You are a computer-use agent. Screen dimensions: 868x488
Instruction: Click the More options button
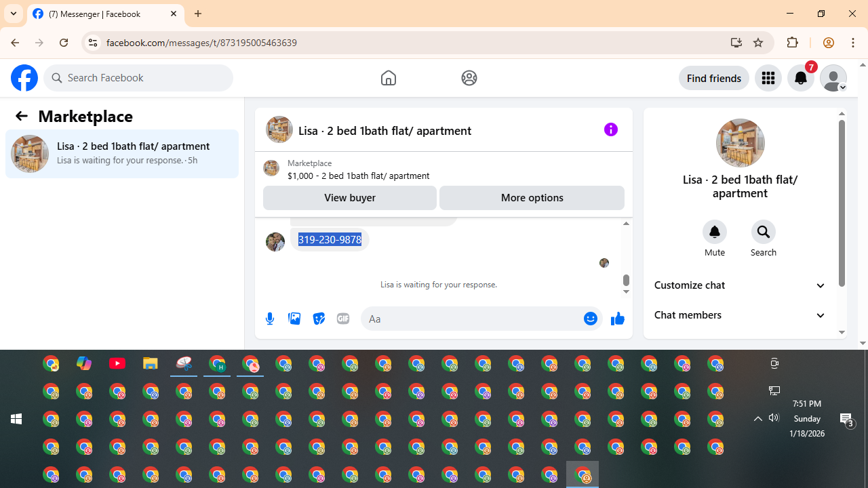point(532,198)
